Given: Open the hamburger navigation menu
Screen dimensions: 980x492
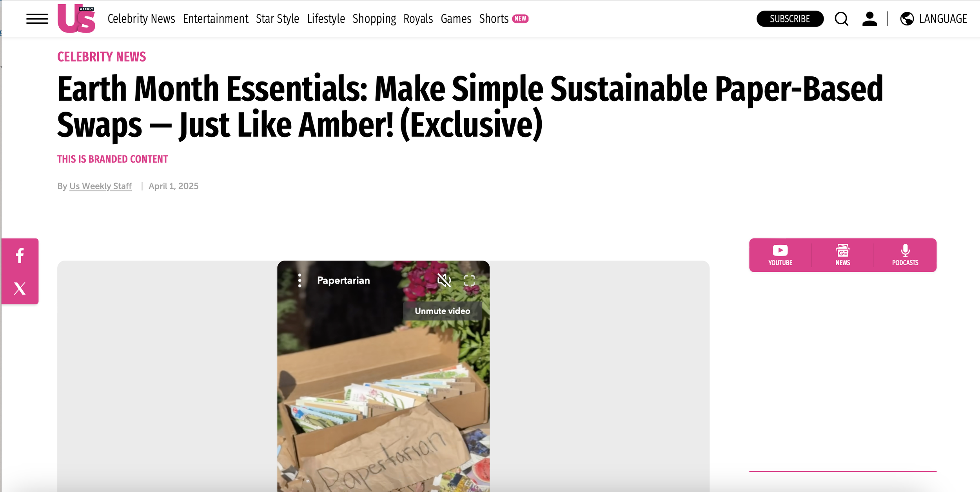Looking at the screenshot, I should (x=37, y=19).
